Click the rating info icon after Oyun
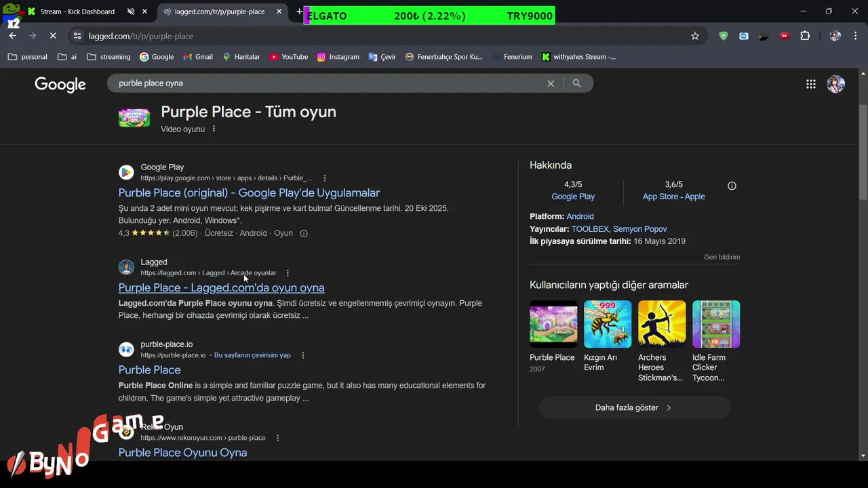The width and height of the screenshot is (868, 488). coord(304,233)
